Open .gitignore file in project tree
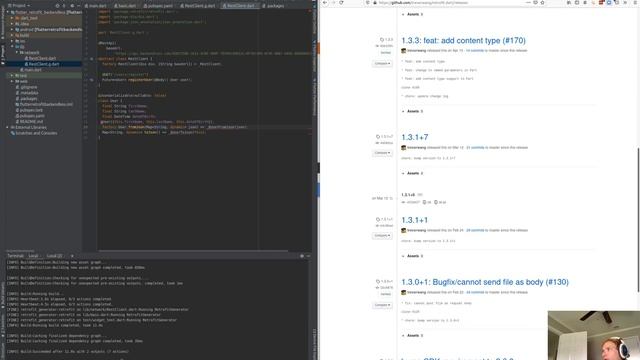This screenshot has width=640, height=360. pyautogui.click(x=28, y=87)
